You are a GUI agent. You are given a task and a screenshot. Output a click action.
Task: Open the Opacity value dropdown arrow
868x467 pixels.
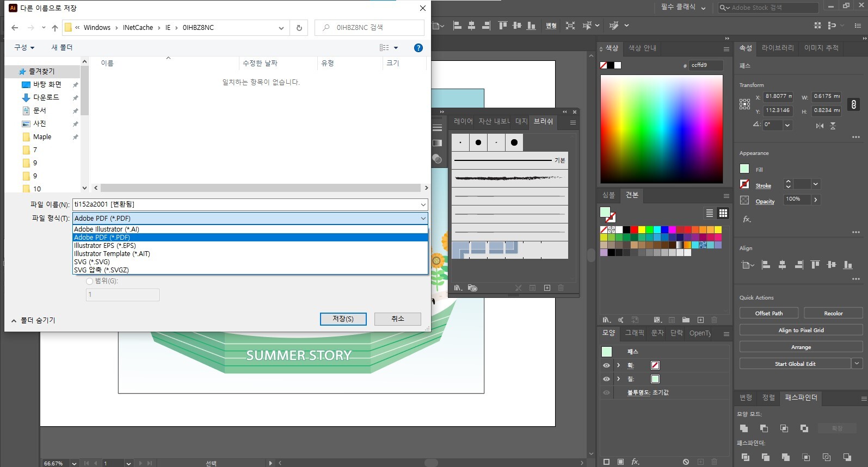tap(815, 200)
